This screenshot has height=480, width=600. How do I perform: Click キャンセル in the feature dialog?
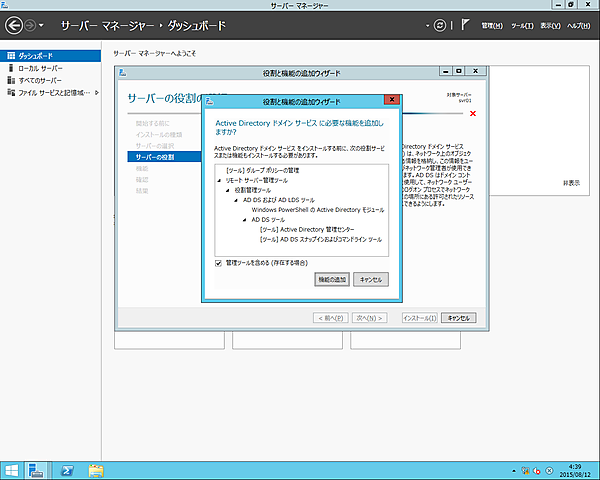tap(371, 279)
